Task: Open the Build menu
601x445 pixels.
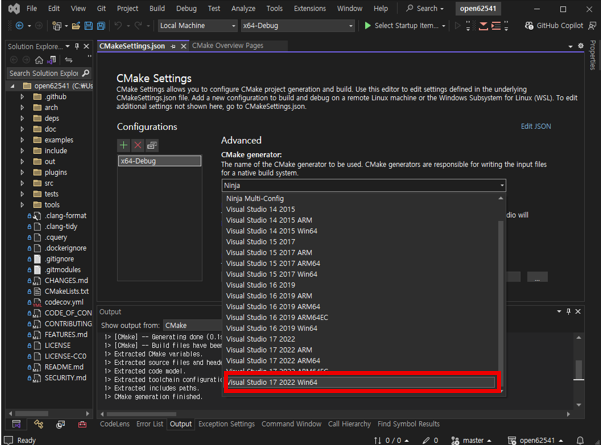Action: (x=157, y=8)
